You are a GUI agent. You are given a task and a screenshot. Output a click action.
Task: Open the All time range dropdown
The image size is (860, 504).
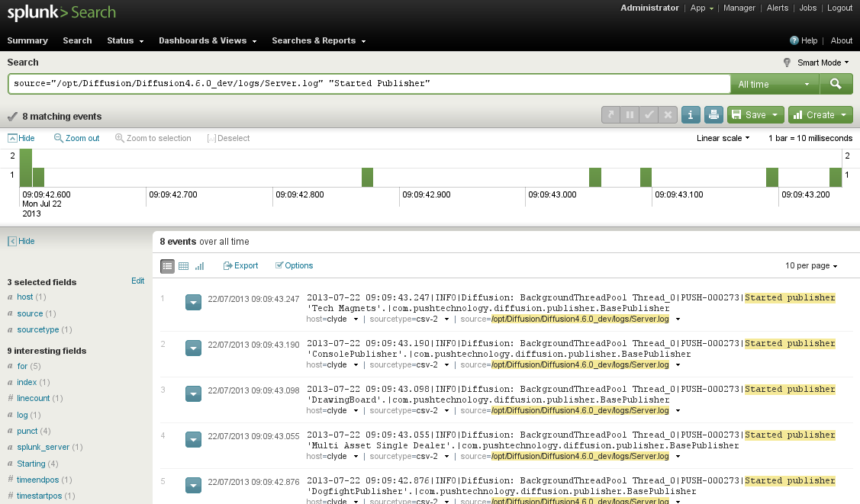pyautogui.click(x=774, y=84)
